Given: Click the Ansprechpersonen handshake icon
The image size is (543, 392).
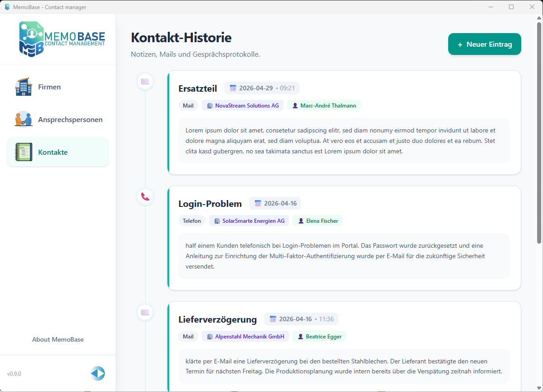Looking at the screenshot, I should pos(24,119).
